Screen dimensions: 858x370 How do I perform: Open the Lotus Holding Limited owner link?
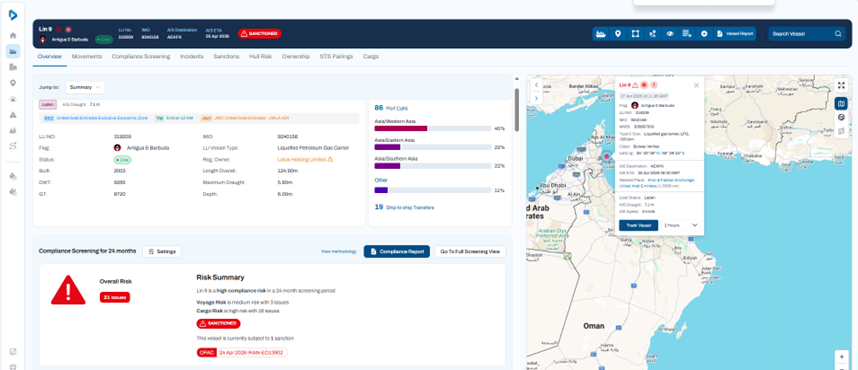pos(305,159)
